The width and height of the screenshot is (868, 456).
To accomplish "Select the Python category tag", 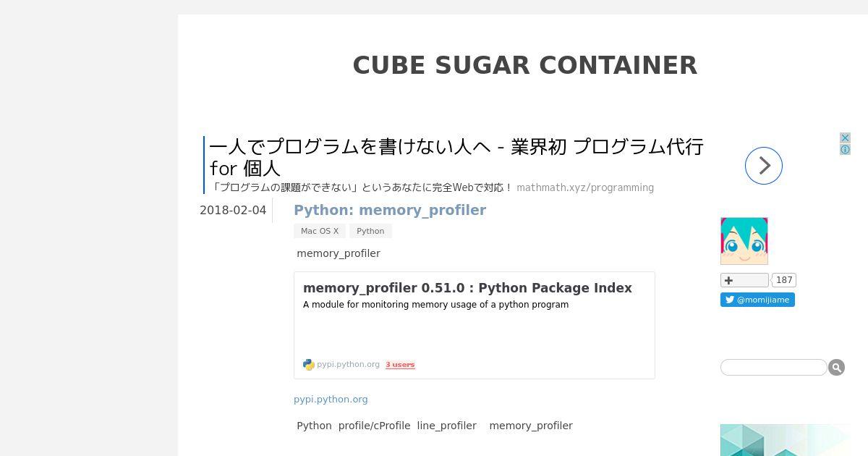I will (x=370, y=231).
